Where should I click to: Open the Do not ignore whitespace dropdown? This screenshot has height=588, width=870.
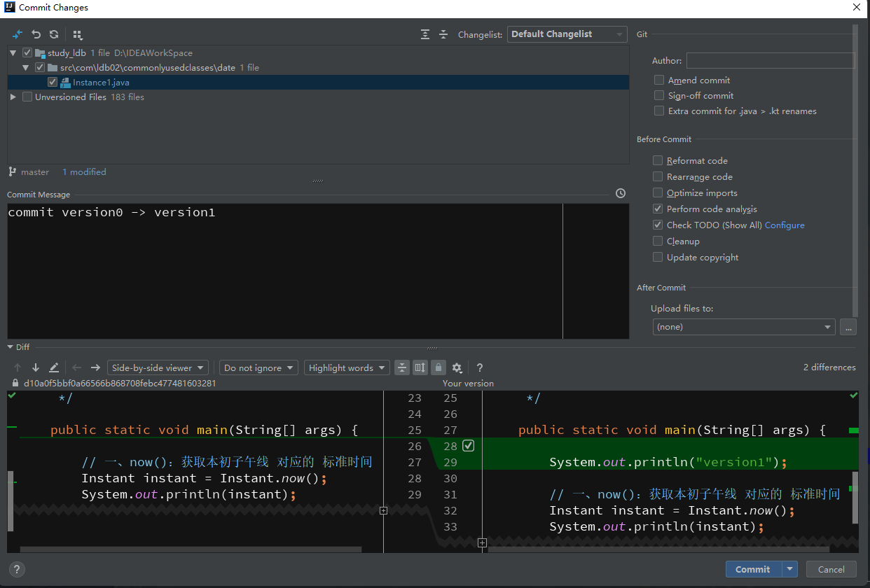tap(258, 367)
